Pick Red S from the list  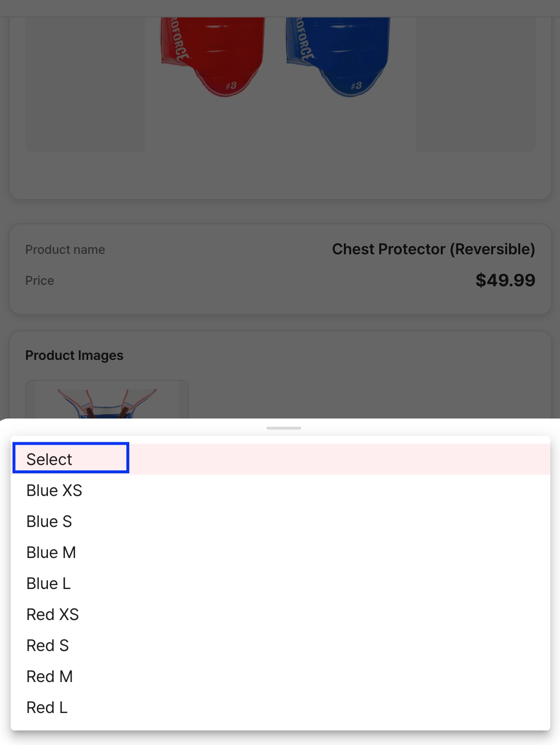pos(47,645)
